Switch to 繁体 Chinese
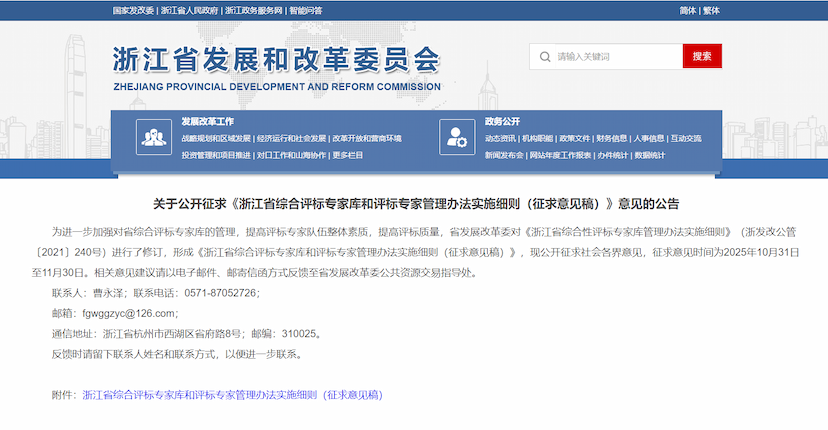The height and width of the screenshot is (430, 828). point(711,10)
